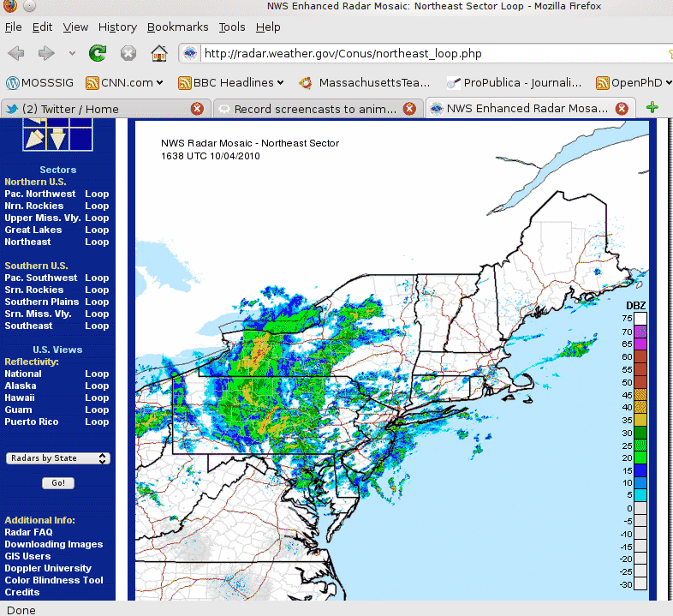Open National reflectivity view
Viewport: 673px width, 616px height.
tap(23, 374)
